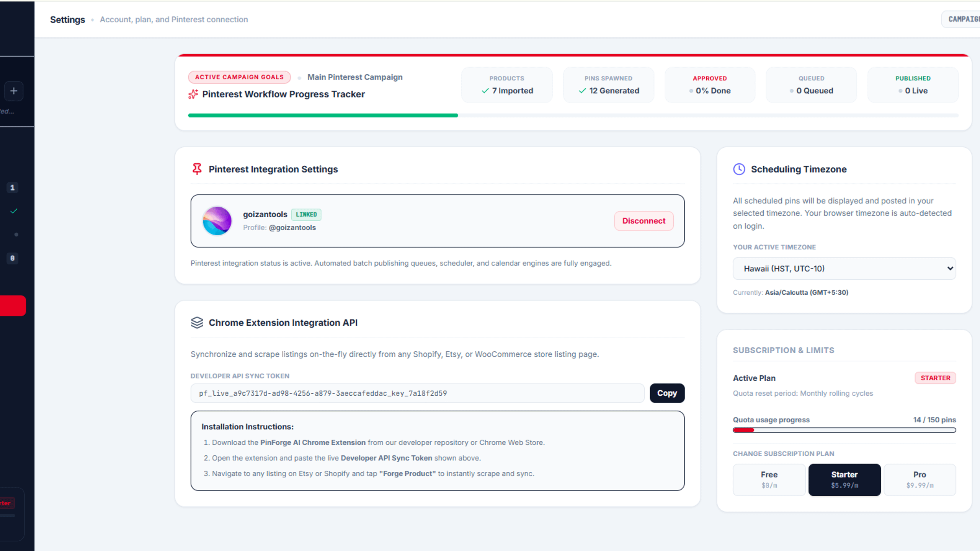Click the Active Campaign Goals tag
The width and height of the screenshot is (980, 551).
pos(239,77)
